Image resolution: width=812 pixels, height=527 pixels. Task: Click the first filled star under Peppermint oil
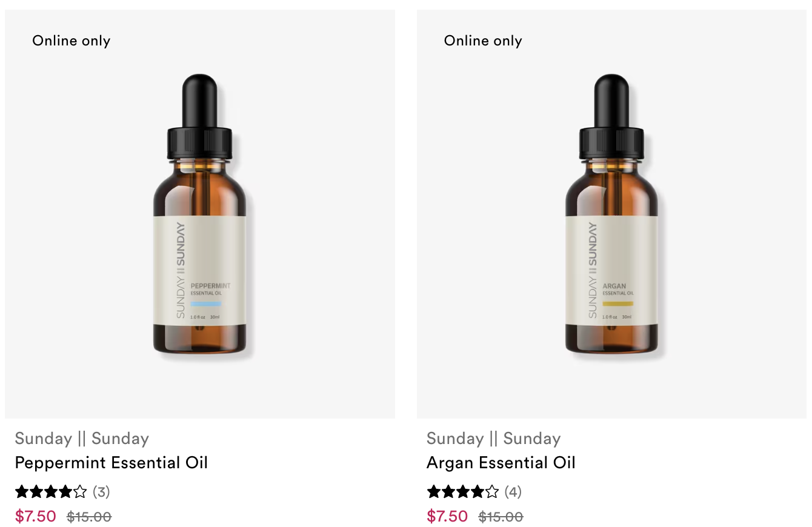[x=22, y=491]
